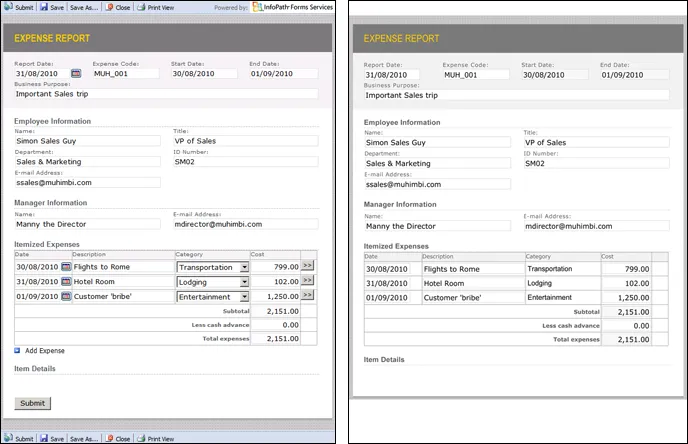
Task: Expand the Lodging category dropdown
Action: 244,282
